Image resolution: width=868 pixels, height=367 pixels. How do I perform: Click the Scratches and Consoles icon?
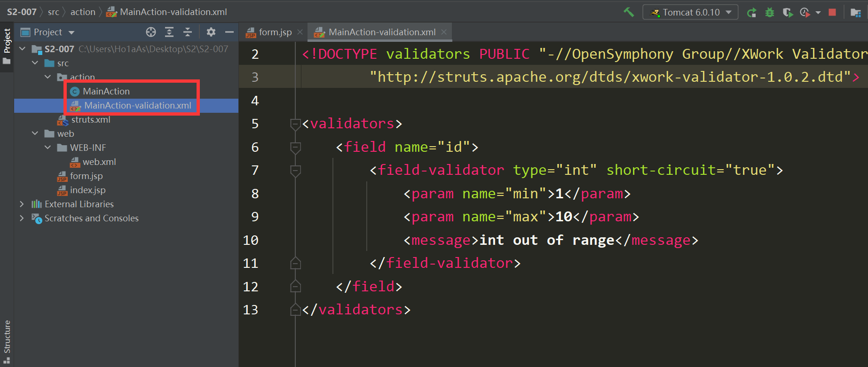pos(37,218)
